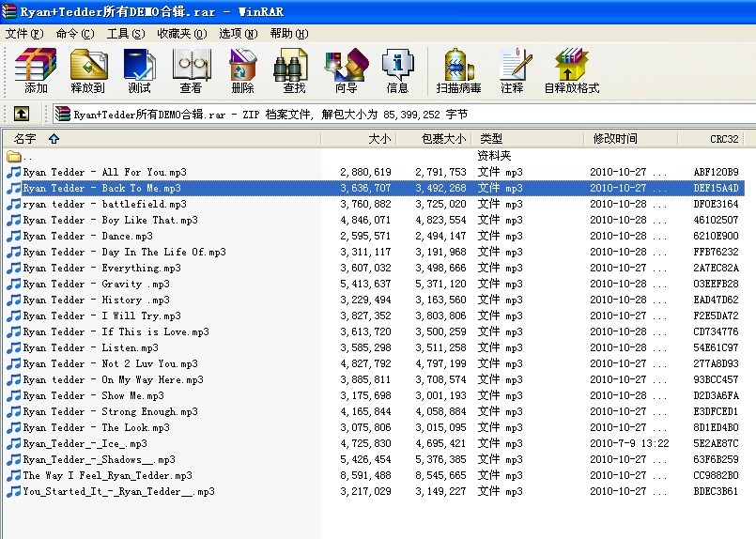Open the Commands (命令) menu
Screen dimensions: 756x539
tap(75, 33)
